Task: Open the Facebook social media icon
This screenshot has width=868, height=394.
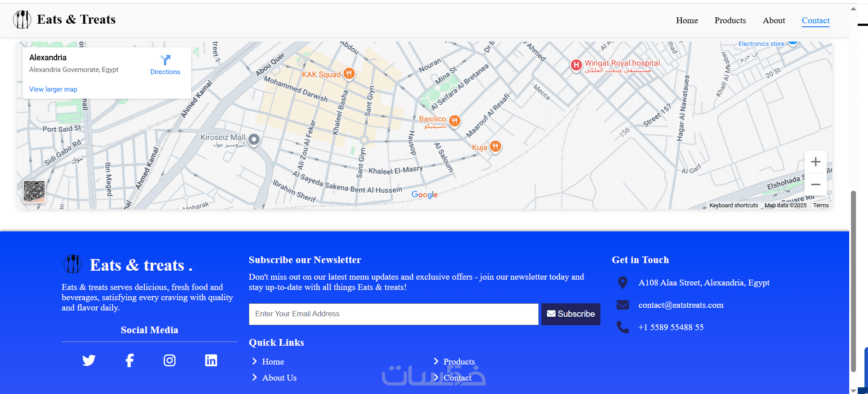Action: [x=130, y=360]
